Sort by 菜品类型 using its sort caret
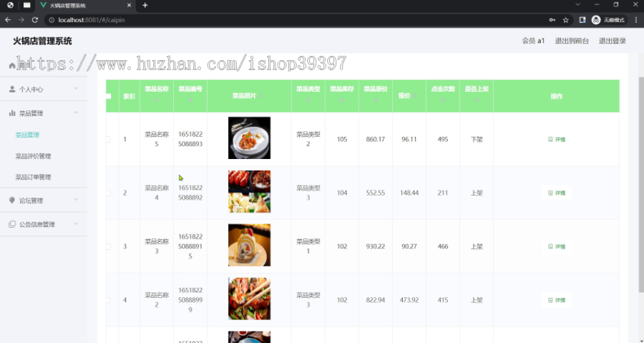Viewport: 644px width, 343px height. tap(308, 100)
